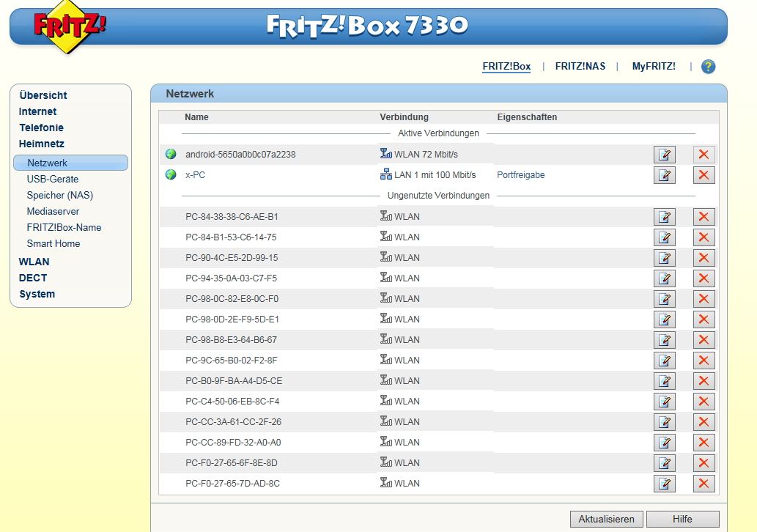Delete entry PC-98-0D-2E-F9-5D-E1
757x532 pixels.
click(704, 319)
